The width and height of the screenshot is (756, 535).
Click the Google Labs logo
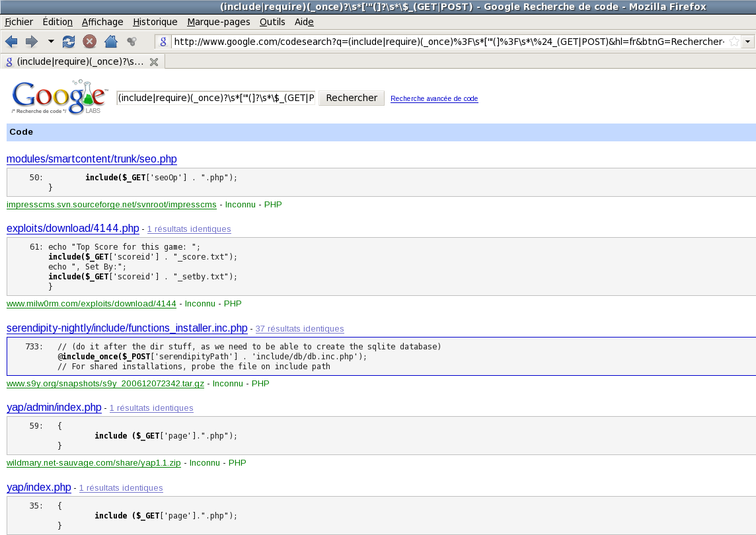pyautogui.click(x=59, y=98)
